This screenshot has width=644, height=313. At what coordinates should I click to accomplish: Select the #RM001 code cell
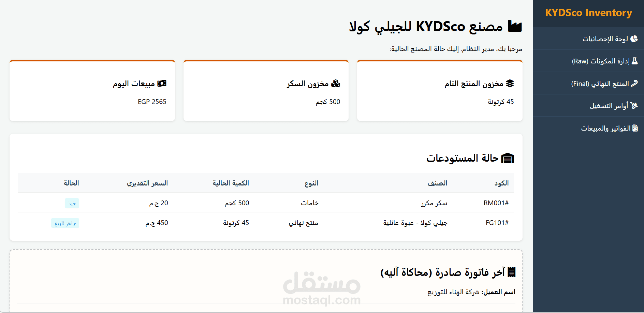(496, 203)
